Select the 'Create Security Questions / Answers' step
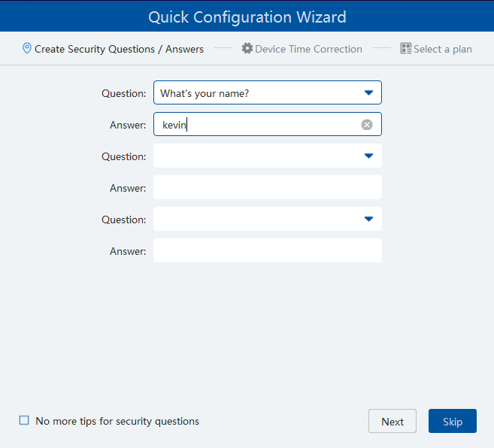 click(x=119, y=49)
